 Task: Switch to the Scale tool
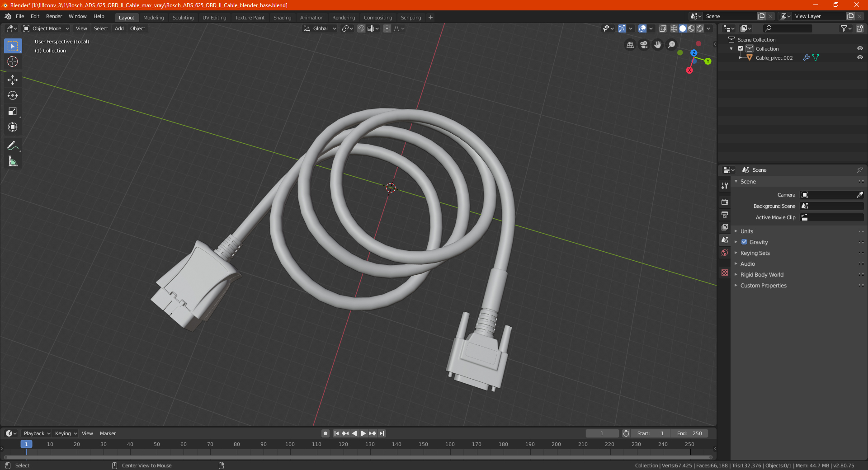[13, 111]
